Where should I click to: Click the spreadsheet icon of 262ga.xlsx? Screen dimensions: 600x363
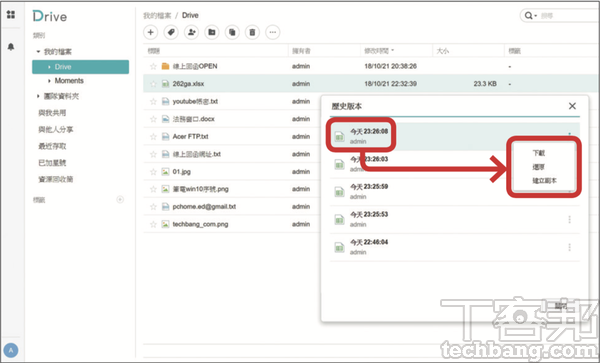165,84
